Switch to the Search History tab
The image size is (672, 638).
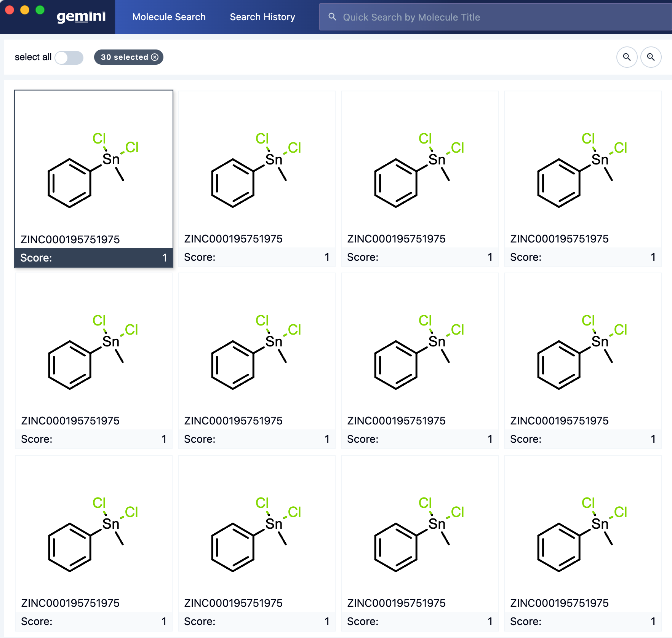click(x=262, y=17)
